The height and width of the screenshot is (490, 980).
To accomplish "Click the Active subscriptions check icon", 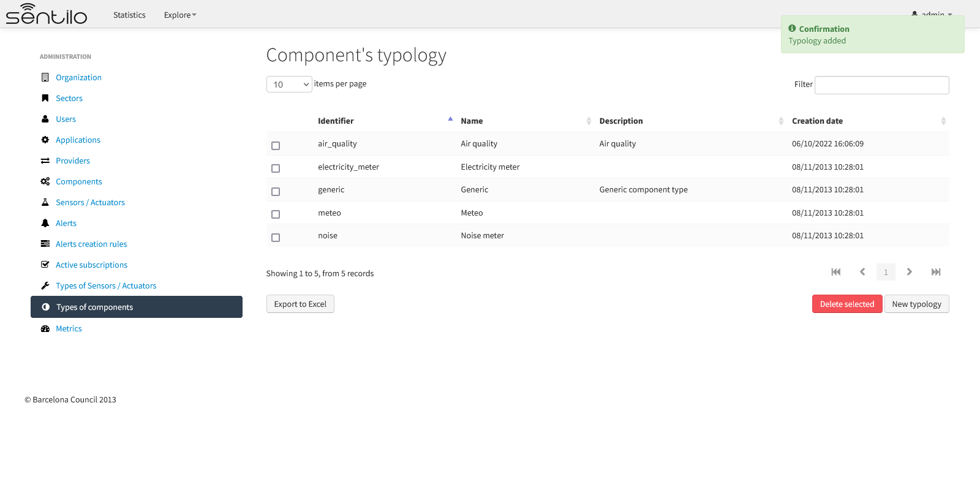I will point(45,265).
